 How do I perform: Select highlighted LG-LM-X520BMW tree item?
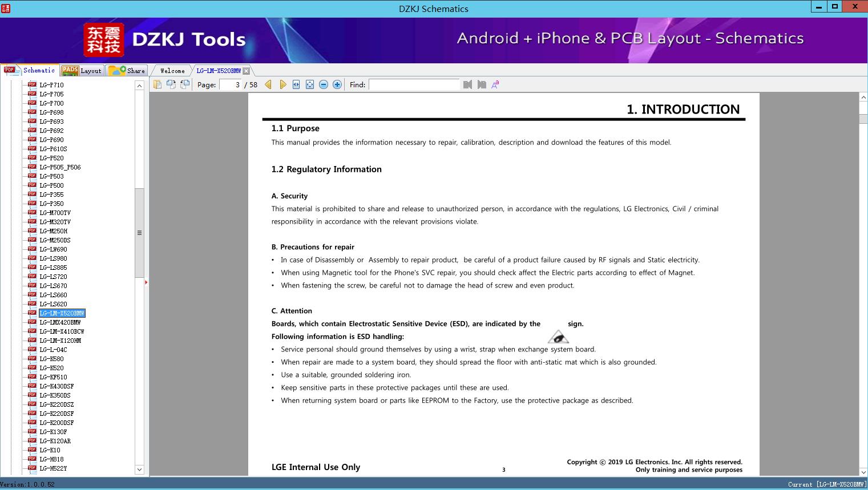point(62,313)
